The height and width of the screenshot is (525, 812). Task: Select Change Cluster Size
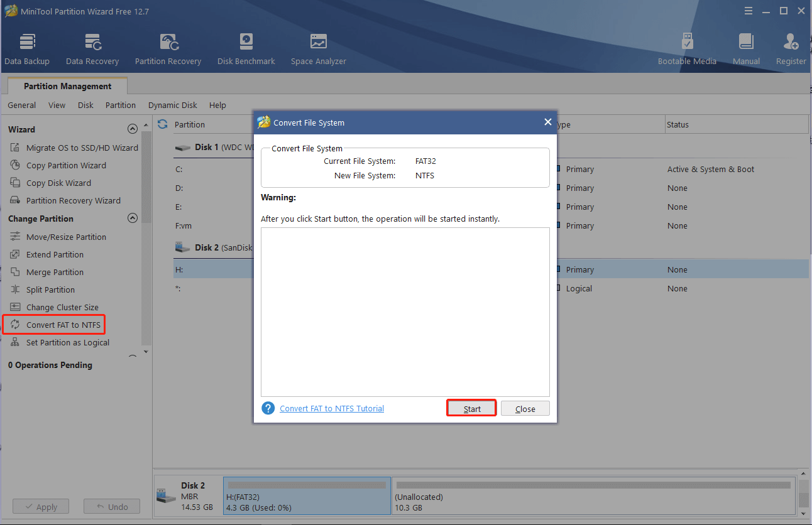(54, 307)
